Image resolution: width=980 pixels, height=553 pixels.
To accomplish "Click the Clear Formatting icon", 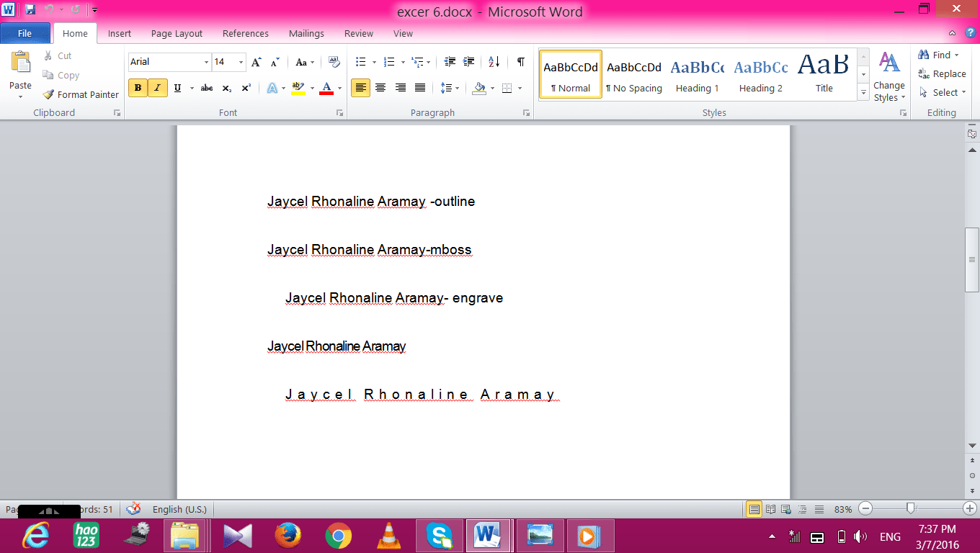I will tap(334, 62).
